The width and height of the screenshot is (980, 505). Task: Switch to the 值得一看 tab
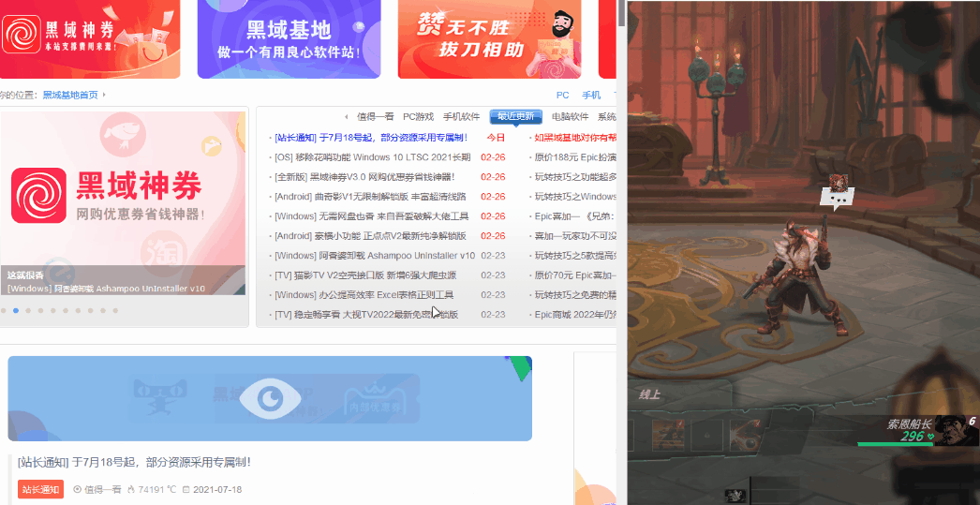click(375, 117)
